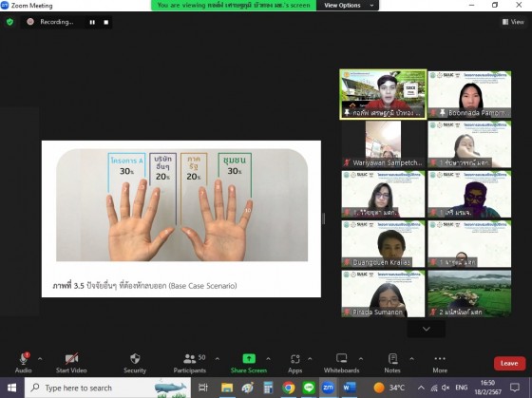Screen dimensions: 532x398
Task: Stop the recording with square button
Action: point(106,23)
